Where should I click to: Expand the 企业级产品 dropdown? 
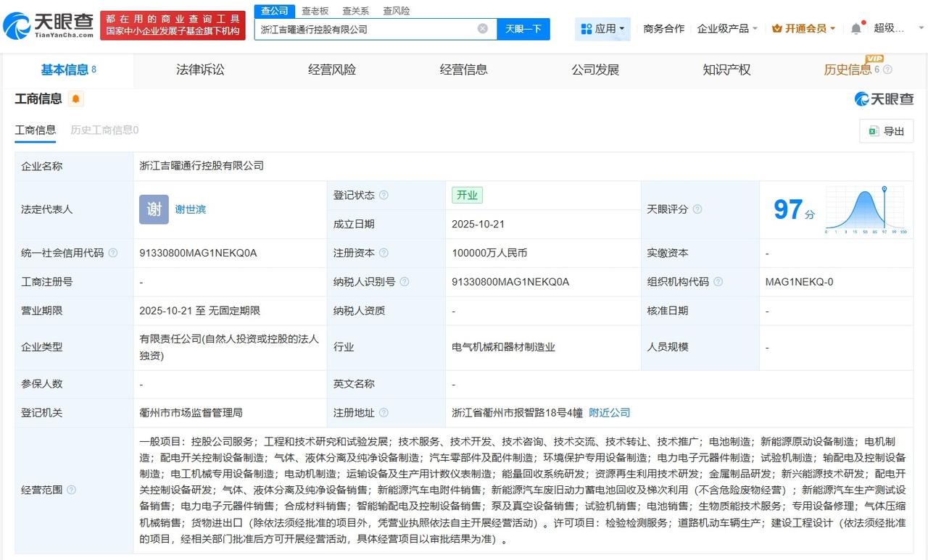pyautogui.click(x=727, y=29)
